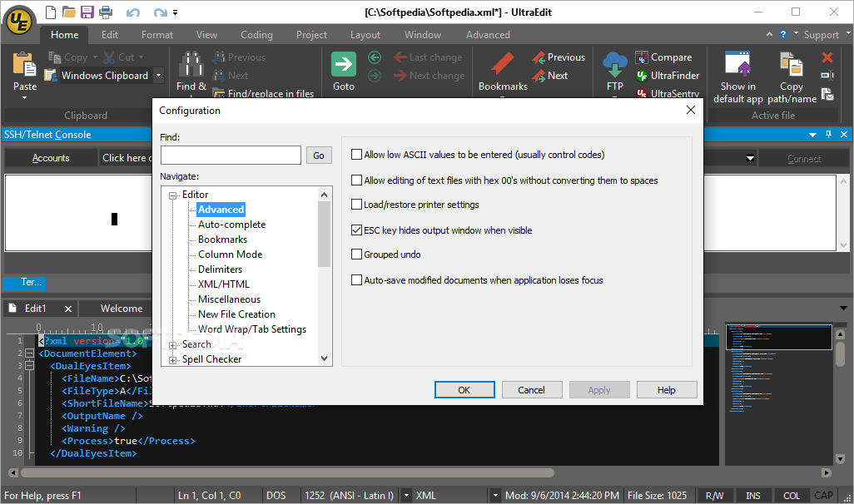Viewport: 854px width, 504px height.
Task: Click the Go button next to Find
Action: click(x=319, y=156)
